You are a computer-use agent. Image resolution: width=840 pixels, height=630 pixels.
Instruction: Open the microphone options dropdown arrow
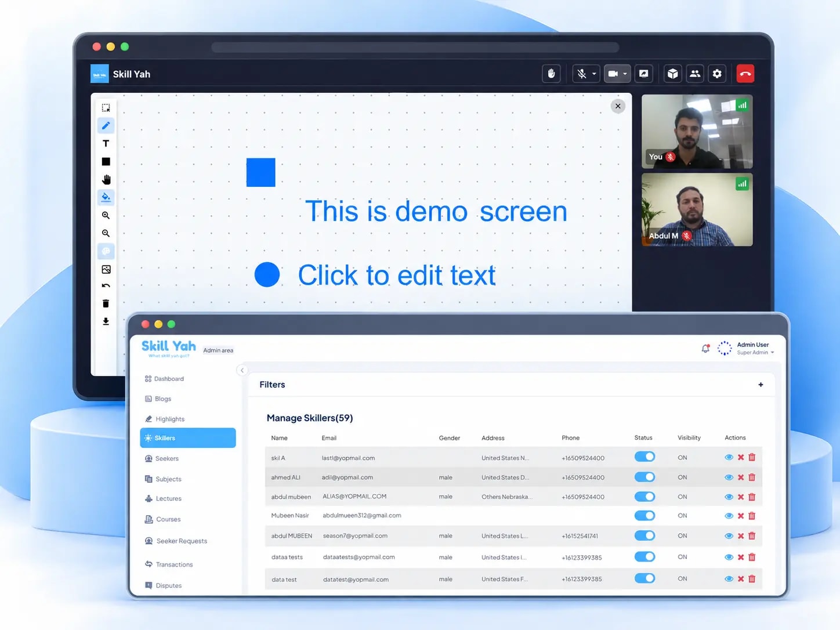pos(594,74)
